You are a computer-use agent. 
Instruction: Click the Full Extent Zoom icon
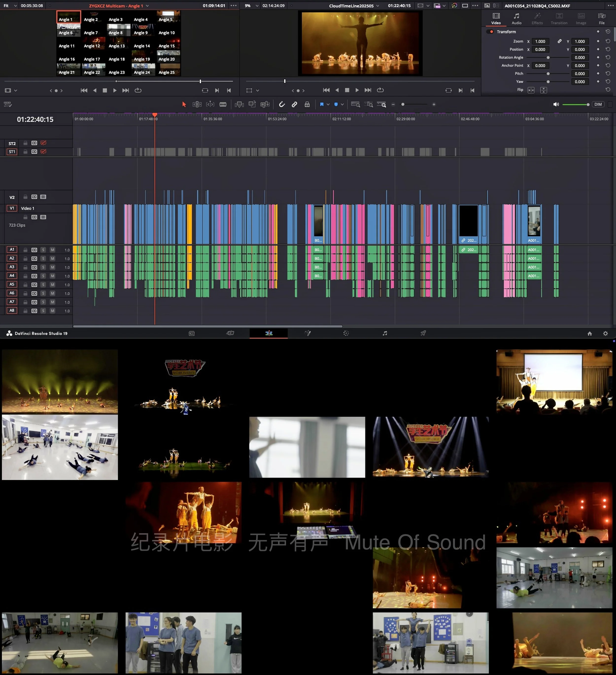(355, 105)
